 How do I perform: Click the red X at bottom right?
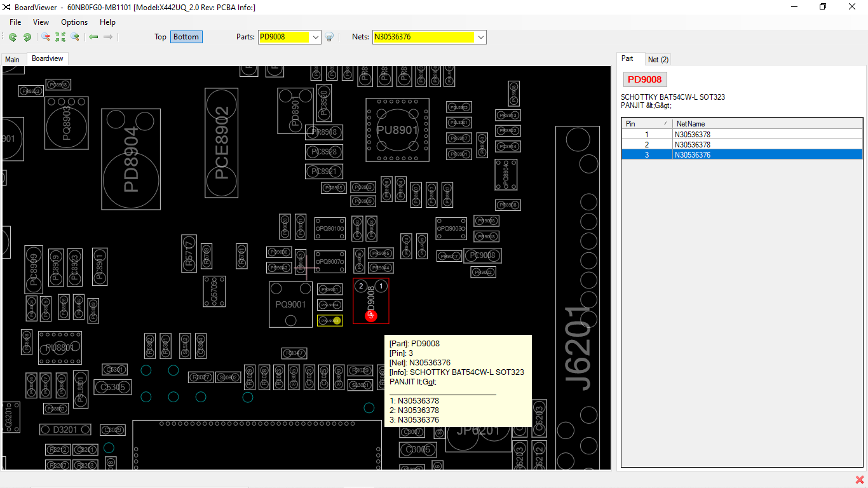pyautogui.click(x=860, y=480)
